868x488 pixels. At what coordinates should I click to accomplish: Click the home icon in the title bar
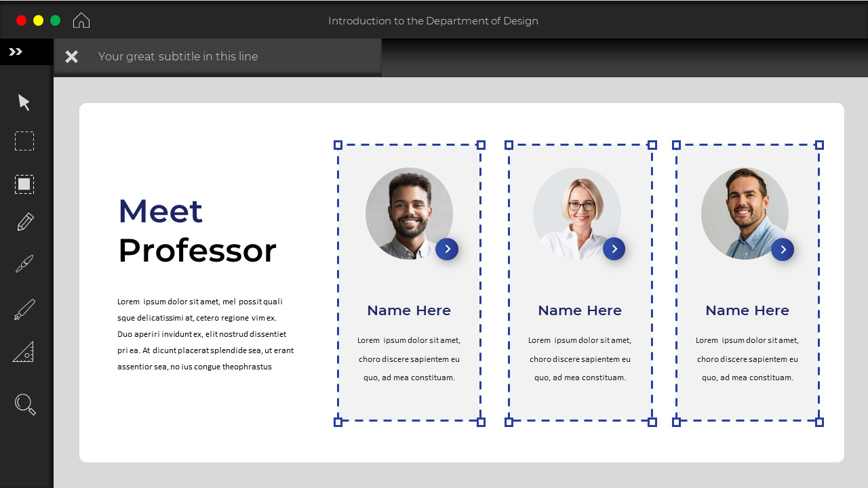pyautogui.click(x=81, y=20)
